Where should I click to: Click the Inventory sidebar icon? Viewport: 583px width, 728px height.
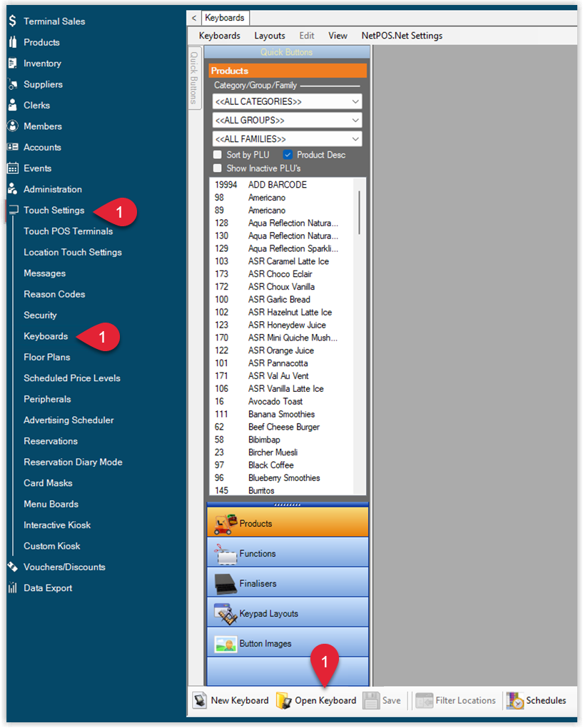pos(13,63)
